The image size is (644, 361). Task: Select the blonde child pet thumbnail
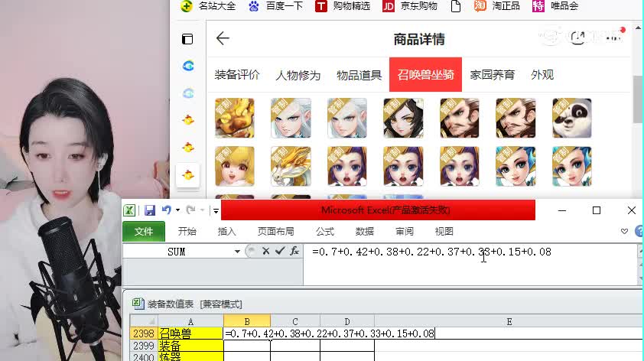(235, 166)
